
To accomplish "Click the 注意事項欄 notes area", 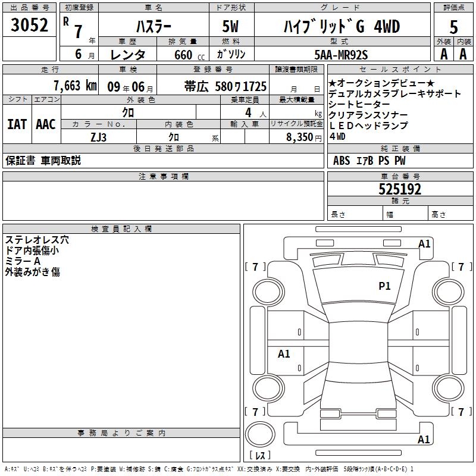I will [x=163, y=201].
